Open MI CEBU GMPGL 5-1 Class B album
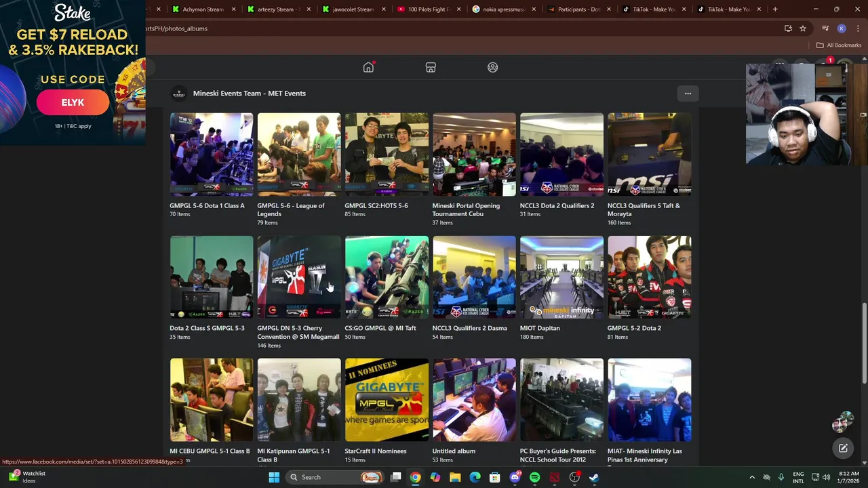868x488 pixels. point(211,400)
